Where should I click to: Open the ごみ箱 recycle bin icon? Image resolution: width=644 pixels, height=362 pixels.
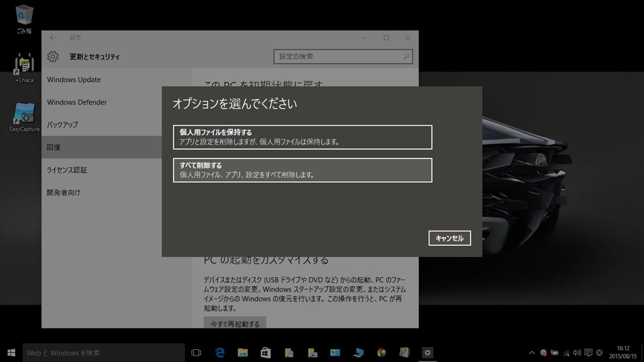click(24, 19)
